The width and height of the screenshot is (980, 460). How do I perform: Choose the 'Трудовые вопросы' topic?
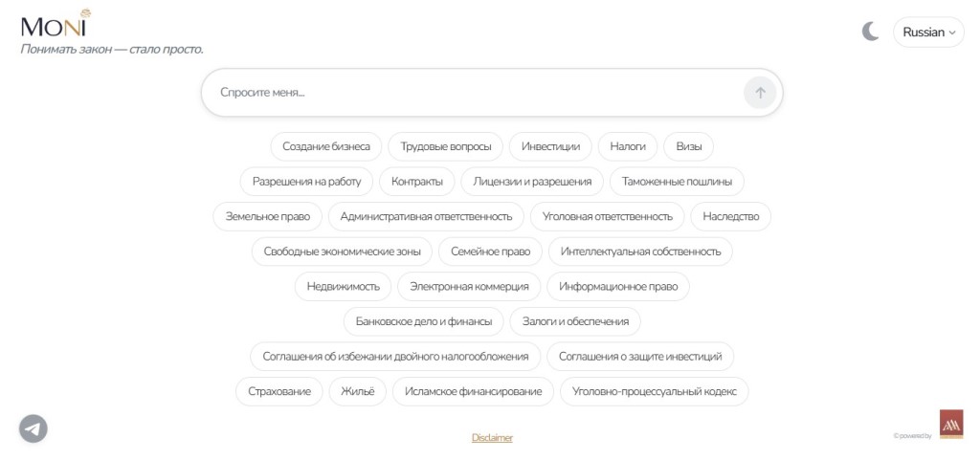pos(446,146)
